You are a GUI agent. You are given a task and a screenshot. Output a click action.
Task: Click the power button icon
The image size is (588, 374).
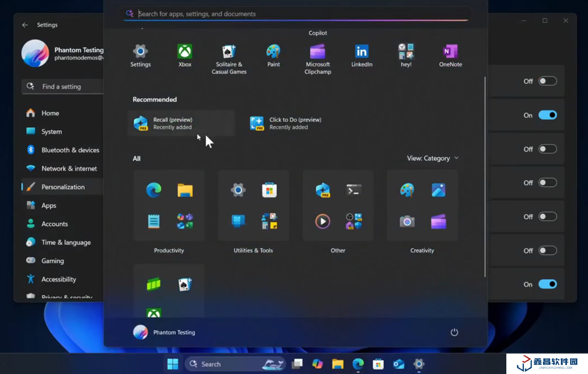click(454, 332)
